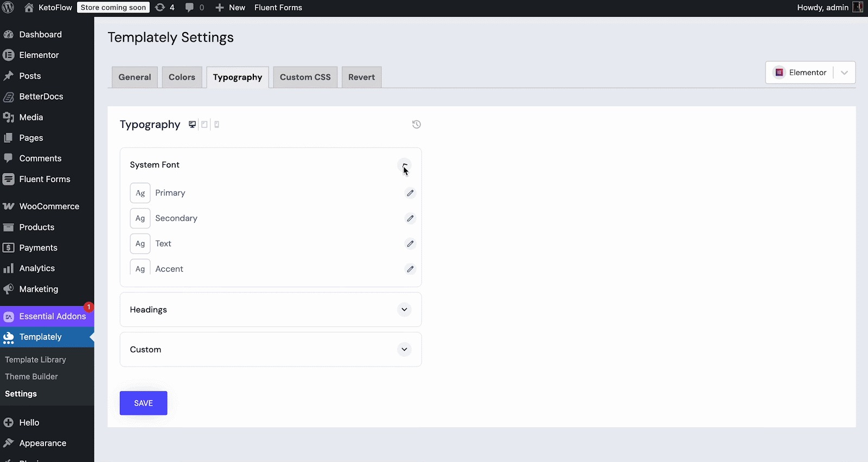
Task: Edit the Accent font with its pencil icon
Action: click(x=410, y=269)
